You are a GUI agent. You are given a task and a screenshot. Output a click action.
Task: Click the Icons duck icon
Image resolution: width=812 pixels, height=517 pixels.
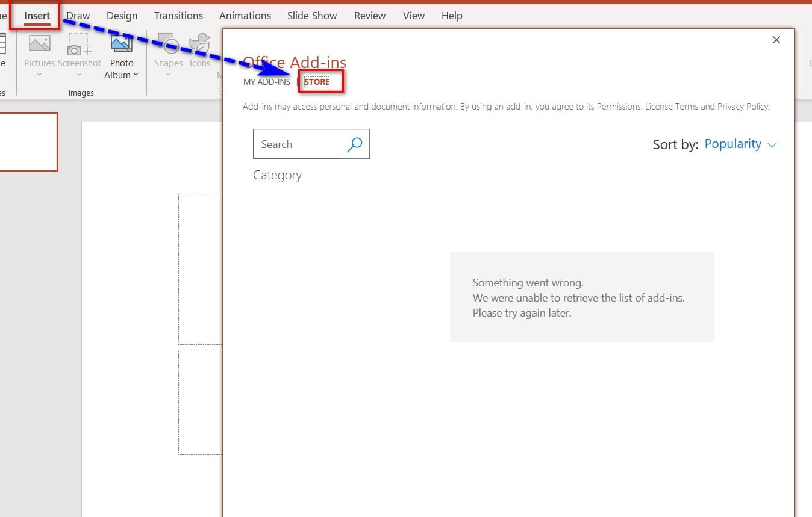click(x=199, y=45)
